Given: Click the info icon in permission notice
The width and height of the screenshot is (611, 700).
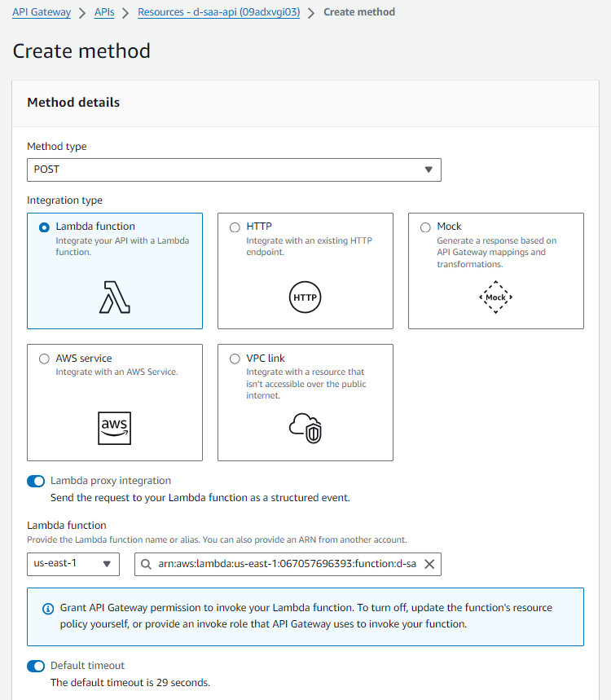Looking at the screenshot, I should click(47, 609).
